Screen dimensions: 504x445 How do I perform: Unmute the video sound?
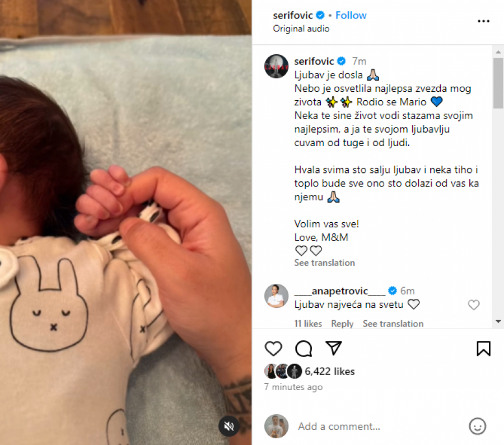pyautogui.click(x=229, y=427)
